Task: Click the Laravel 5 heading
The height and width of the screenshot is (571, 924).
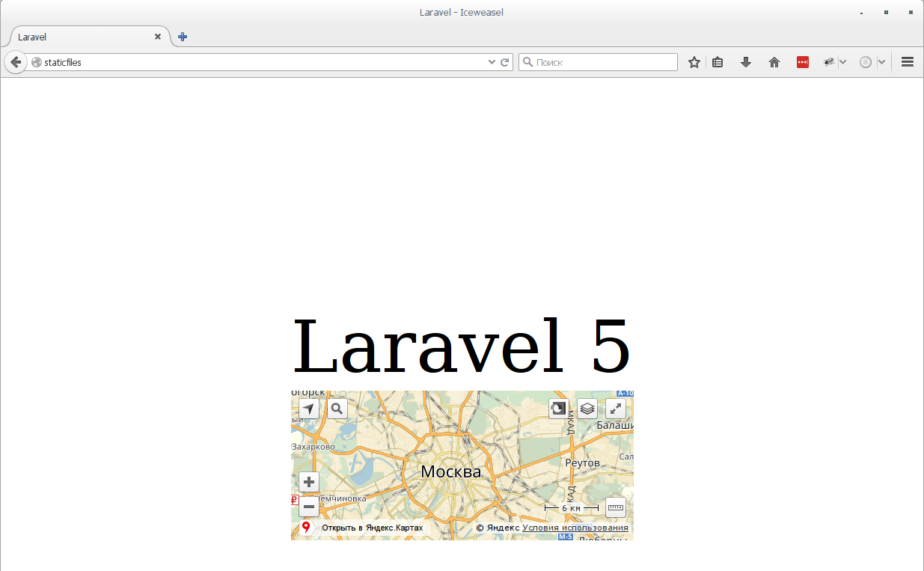Action: coord(462,346)
